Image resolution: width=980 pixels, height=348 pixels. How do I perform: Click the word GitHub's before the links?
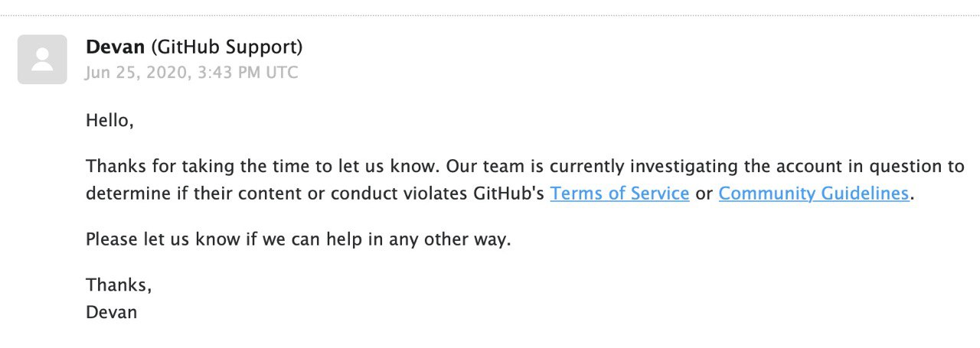[x=508, y=194]
